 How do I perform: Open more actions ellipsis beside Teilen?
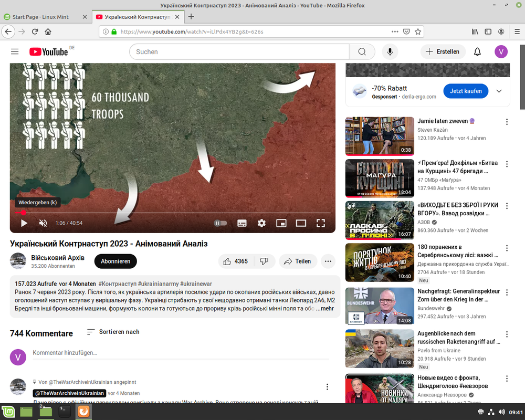pos(328,261)
